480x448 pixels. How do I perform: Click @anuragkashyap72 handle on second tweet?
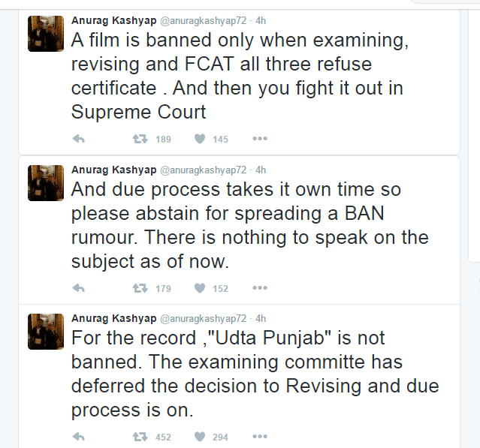pyautogui.click(x=202, y=170)
